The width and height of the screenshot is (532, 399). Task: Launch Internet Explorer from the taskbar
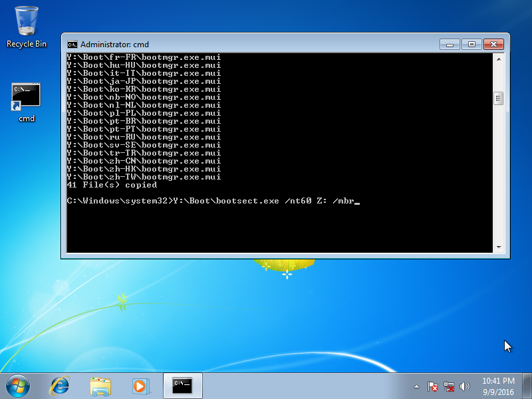(x=60, y=386)
